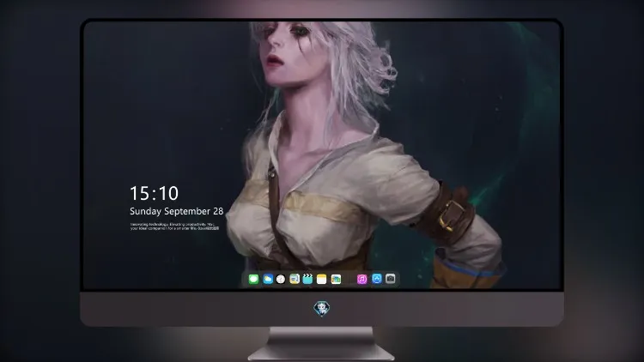Open the green Messages app in the dock
This screenshot has height=362, width=644.
click(x=253, y=279)
